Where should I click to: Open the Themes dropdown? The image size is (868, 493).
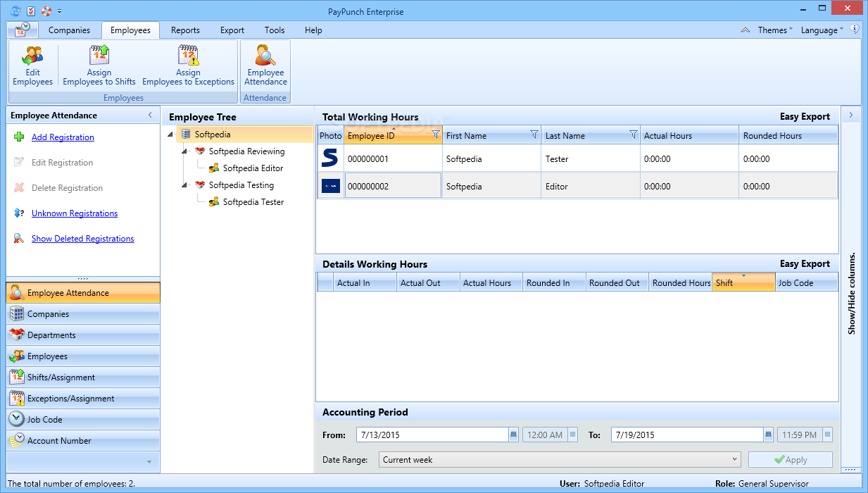(775, 30)
